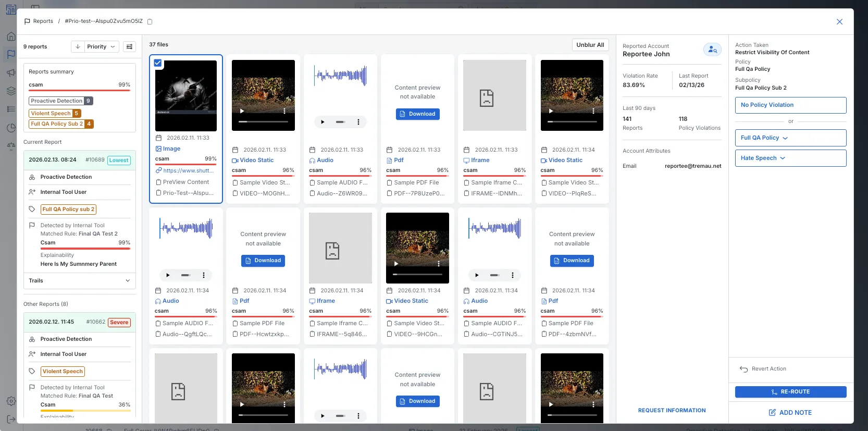This screenshot has width=868, height=431.
Task: Open the Priority sort dropdown
Action: click(102, 47)
